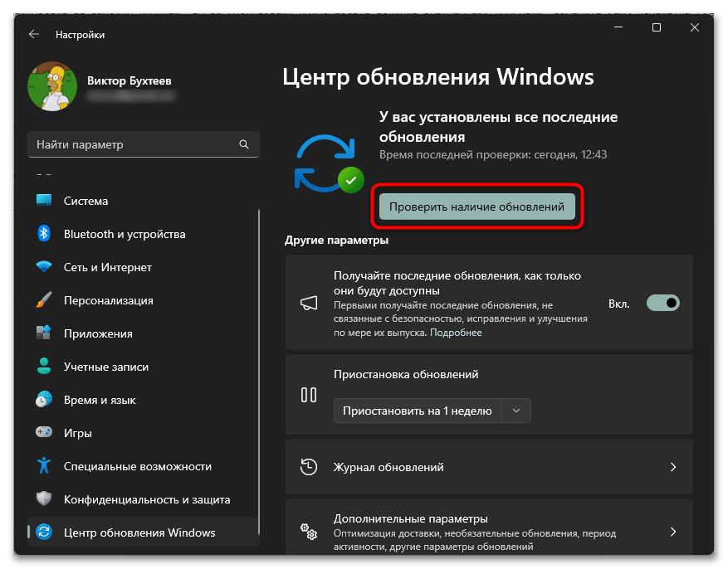The width and height of the screenshot is (728, 569).
Task: Click the Время и язык globe-clock icon
Action: [44, 399]
